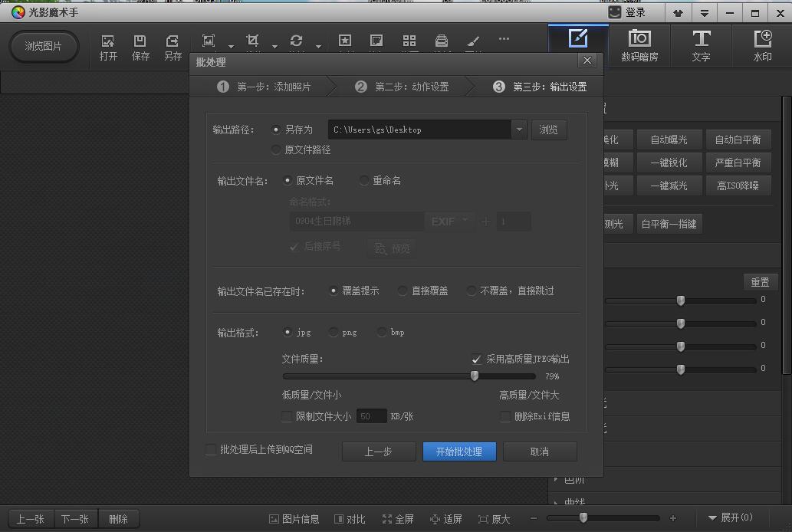Viewport: 792px width, 532px height.
Task: Open the 展开(0) expander at the bottom right
Action: (x=730, y=518)
